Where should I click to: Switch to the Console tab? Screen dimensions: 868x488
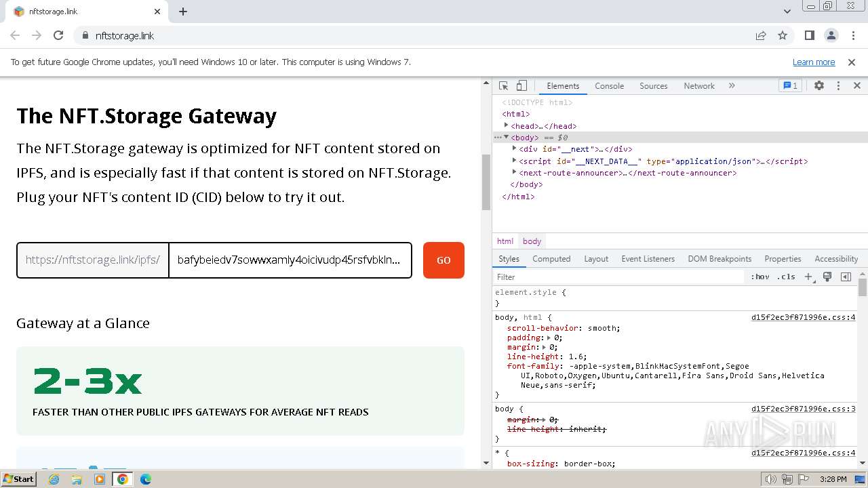tap(609, 86)
